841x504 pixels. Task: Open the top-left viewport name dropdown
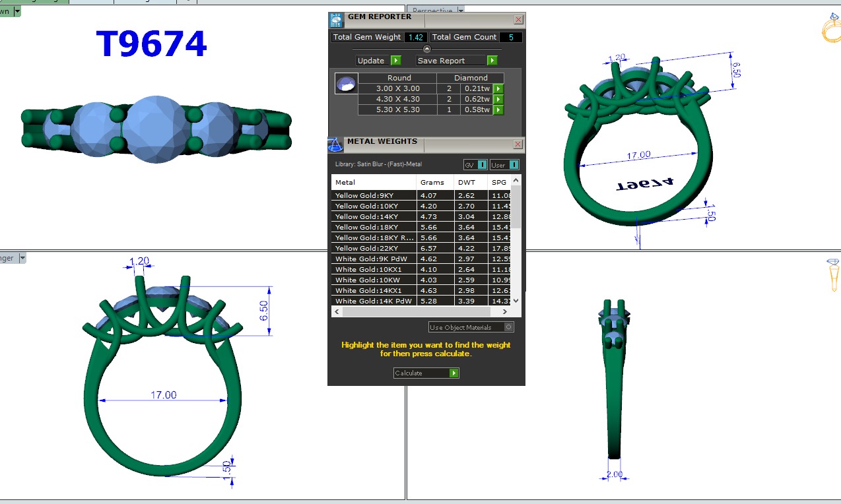(17, 11)
